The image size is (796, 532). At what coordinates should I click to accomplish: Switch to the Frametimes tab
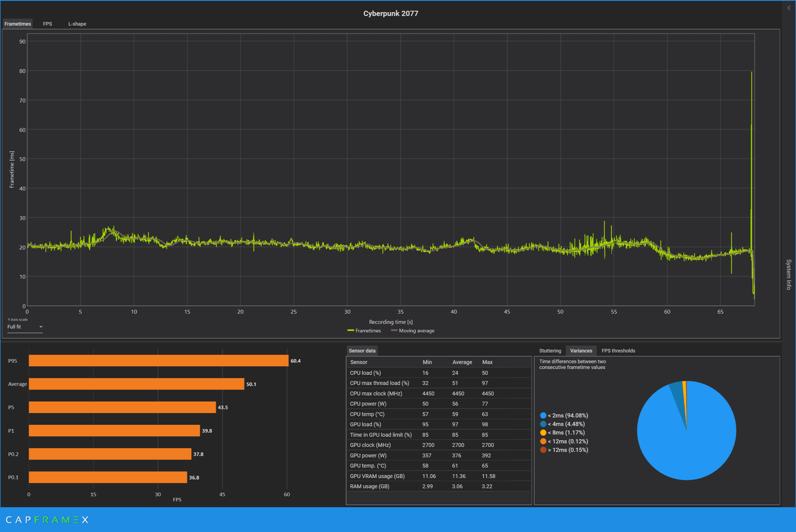coord(18,24)
